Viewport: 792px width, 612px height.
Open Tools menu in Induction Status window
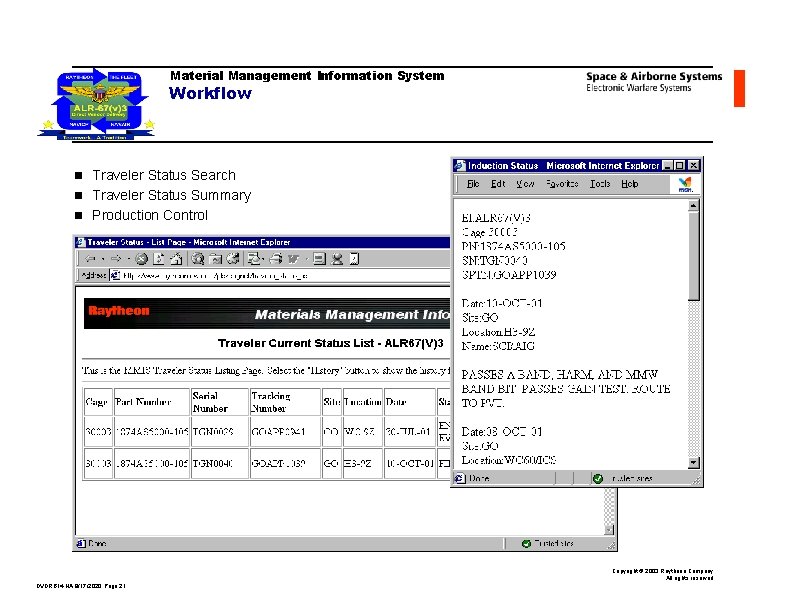[600, 184]
